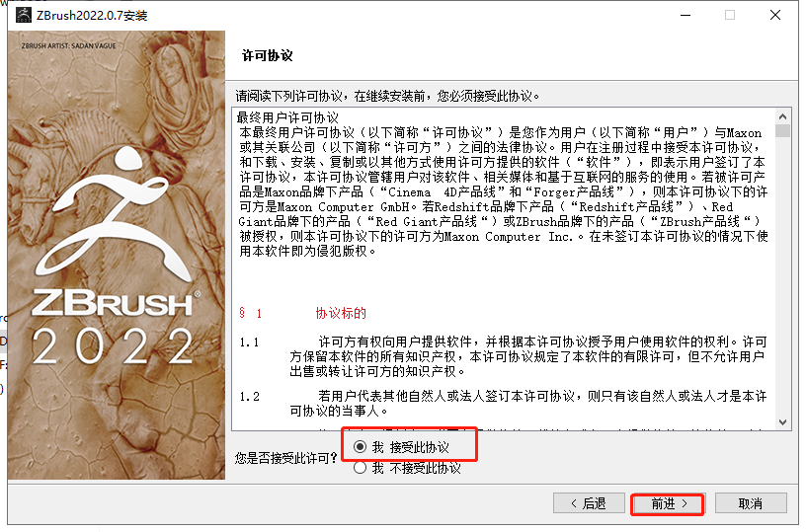Click the 许可协议 page header

tap(268, 55)
